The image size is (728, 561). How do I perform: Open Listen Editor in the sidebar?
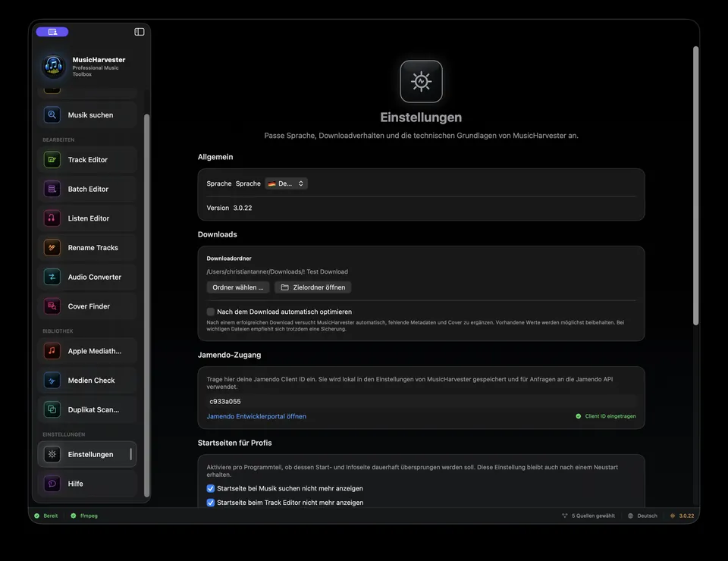pyautogui.click(x=86, y=218)
